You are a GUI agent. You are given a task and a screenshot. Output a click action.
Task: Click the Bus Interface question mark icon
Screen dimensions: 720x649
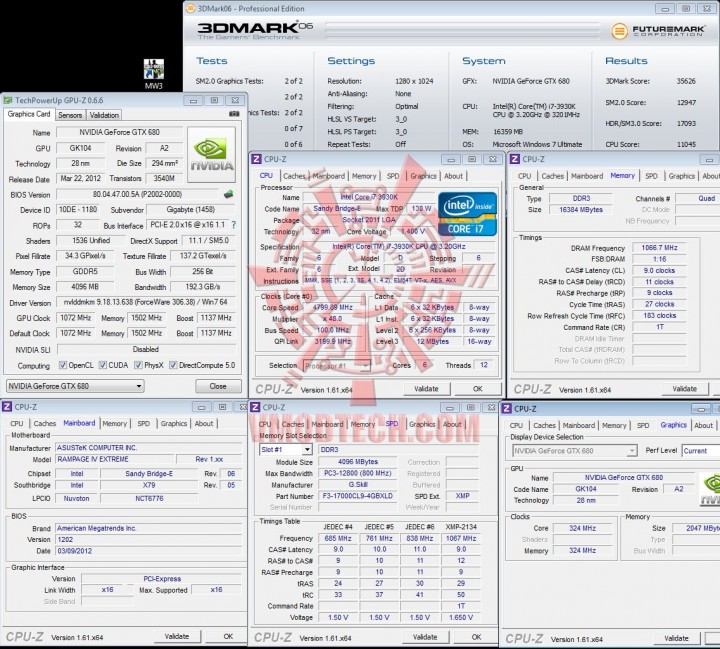(x=234, y=225)
